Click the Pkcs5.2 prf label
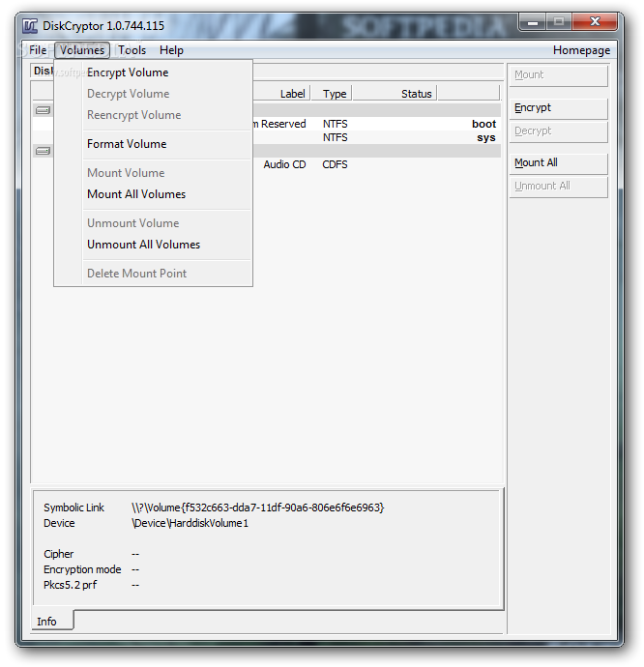644x667 pixels. tap(70, 585)
